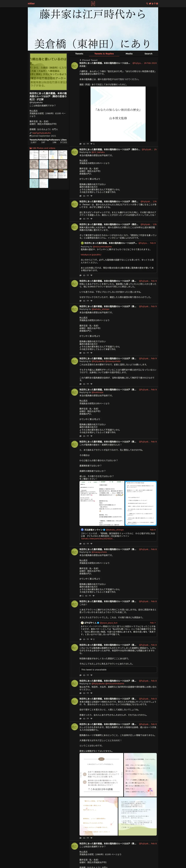
Task: Click the Followers count 196
Action: tap(54, 142)
